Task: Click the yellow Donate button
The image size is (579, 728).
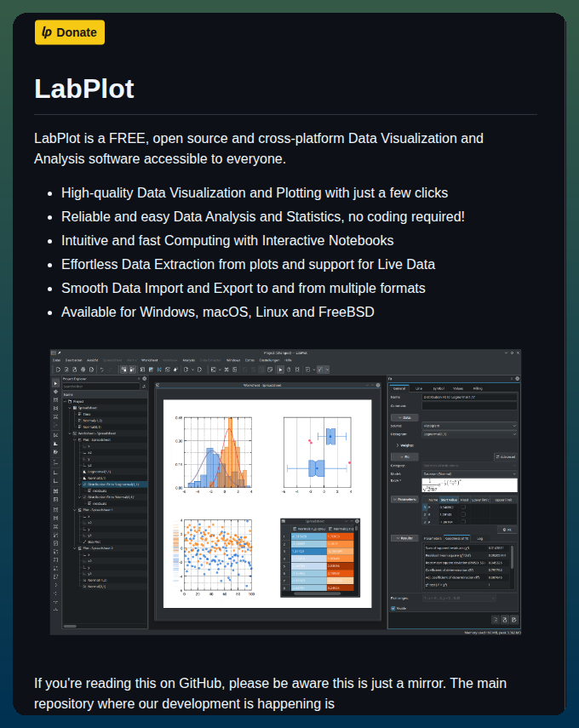Action: 70,32
